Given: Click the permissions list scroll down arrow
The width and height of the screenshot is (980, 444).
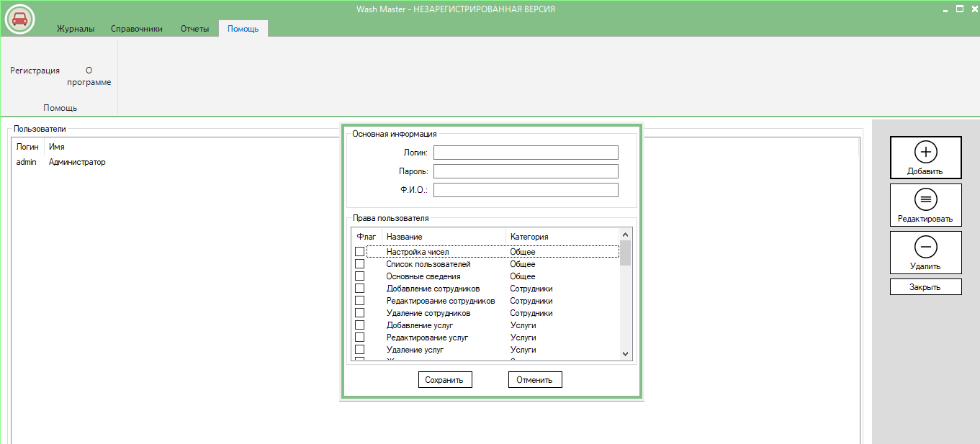Looking at the screenshot, I should pyautogui.click(x=625, y=353).
